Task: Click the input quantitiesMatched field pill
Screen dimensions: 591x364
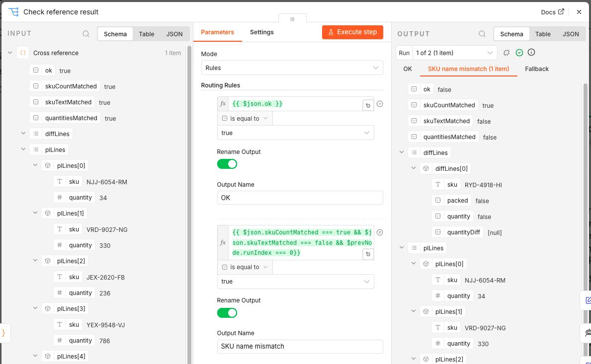Action: click(x=66, y=118)
